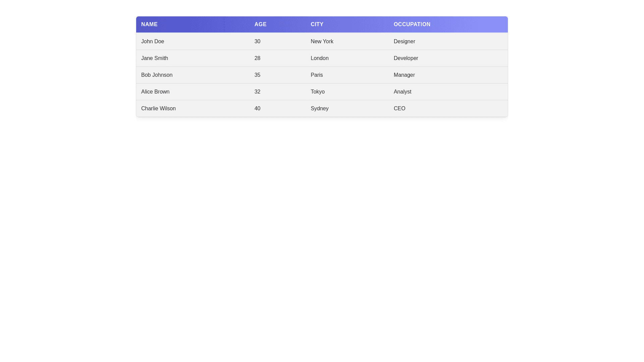Select the Alice Brown name cell

tap(155, 92)
